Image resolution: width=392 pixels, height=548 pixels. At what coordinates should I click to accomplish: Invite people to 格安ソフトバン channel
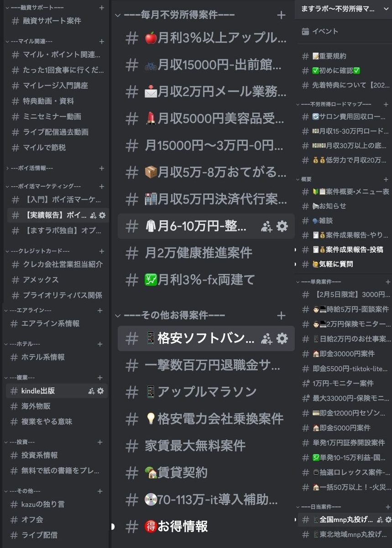click(x=267, y=338)
